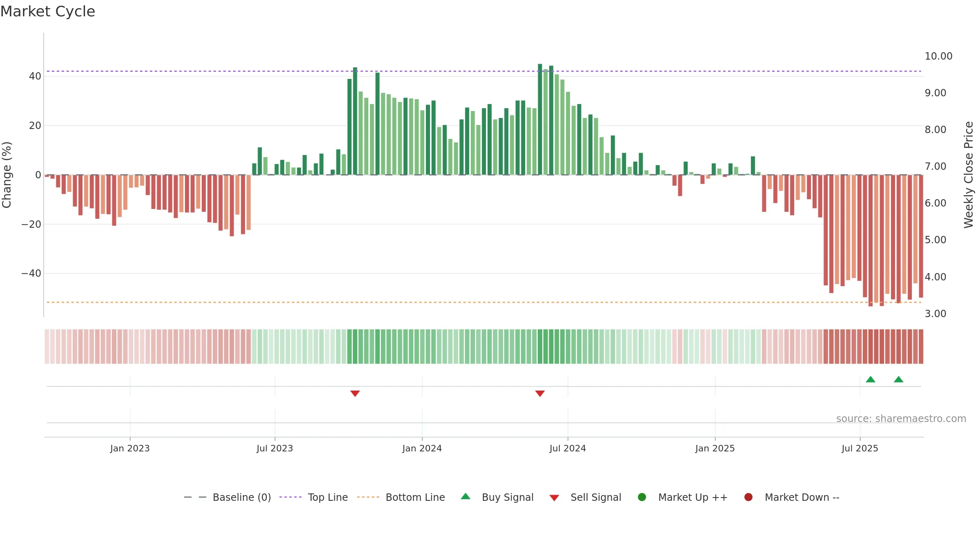This screenshot has height=551, width=980.
Task: Toggle the Top Line legend entry
Action: [x=314, y=497]
